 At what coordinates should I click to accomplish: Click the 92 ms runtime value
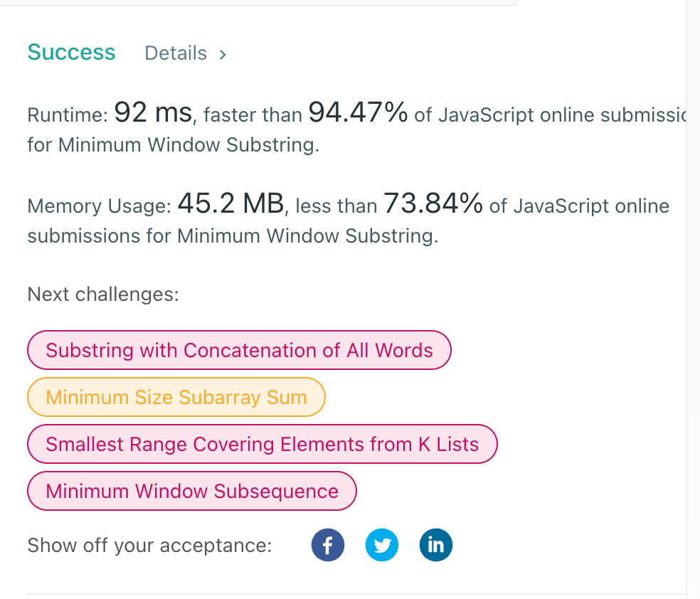click(x=153, y=112)
